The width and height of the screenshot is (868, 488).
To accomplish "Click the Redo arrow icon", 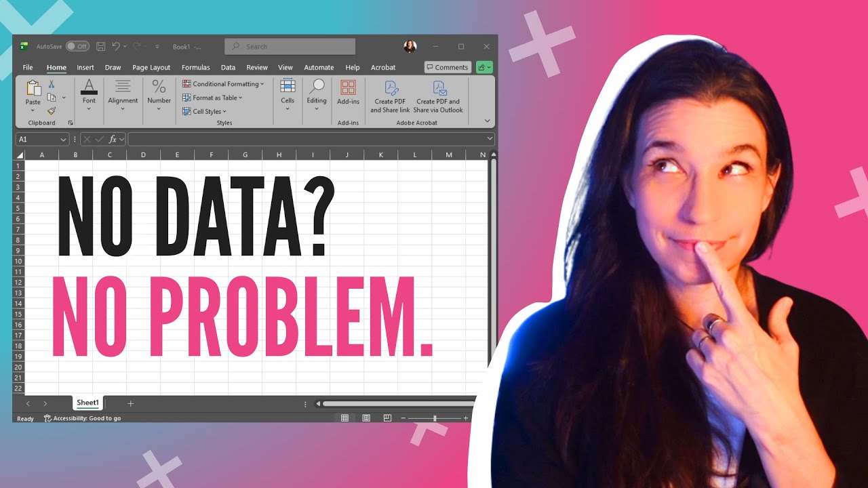I will click(137, 46).
